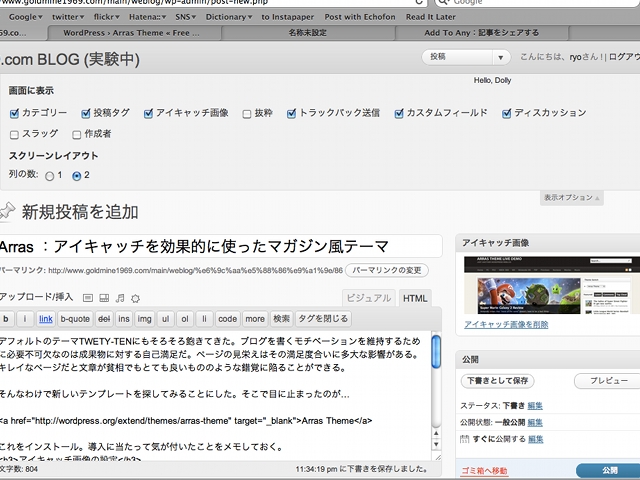Open the twitter bookmarks dropdown
The image size is (640, 480).
[x=68, y=17]
